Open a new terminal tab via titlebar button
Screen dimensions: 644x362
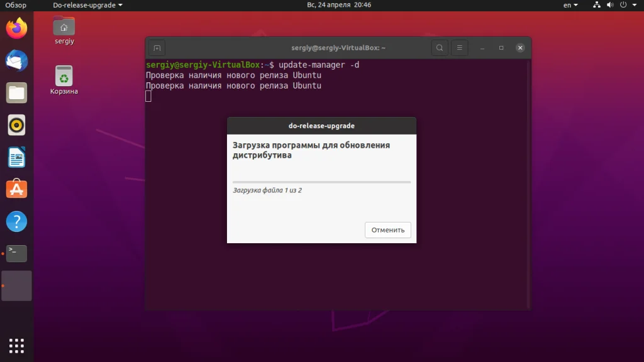(x=156, y=47)
